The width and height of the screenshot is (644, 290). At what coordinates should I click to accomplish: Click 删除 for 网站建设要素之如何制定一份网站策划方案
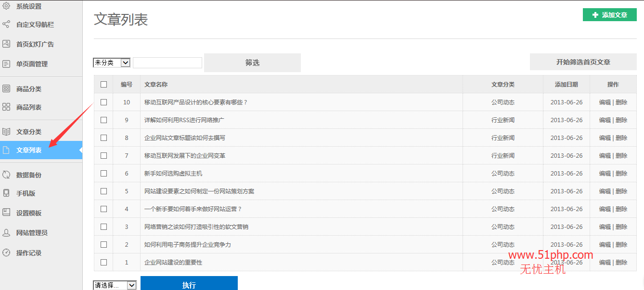click(621, 191)
